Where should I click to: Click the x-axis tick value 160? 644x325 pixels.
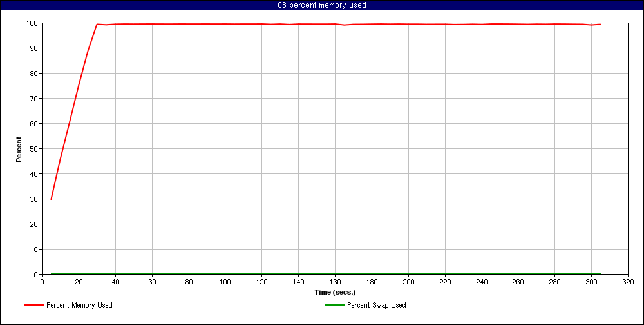(x=335, y=282)
